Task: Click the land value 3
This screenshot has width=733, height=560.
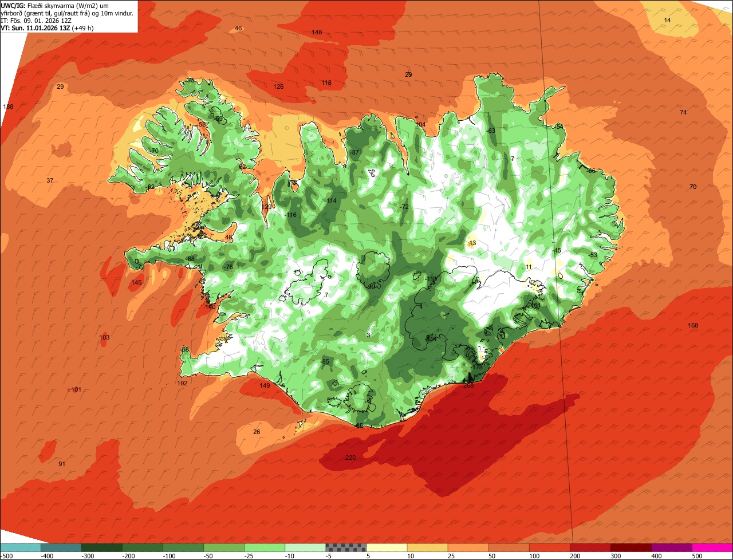Action: (x=368, y=334)
